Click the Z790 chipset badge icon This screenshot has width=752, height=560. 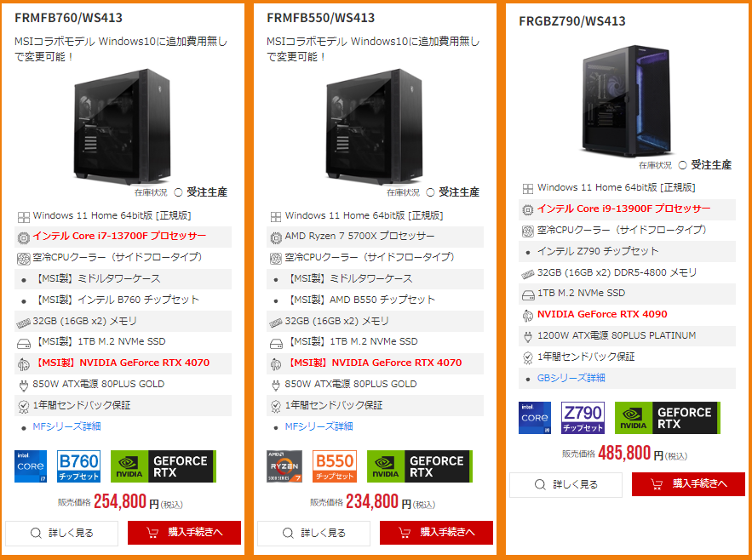tap(583, 418)
